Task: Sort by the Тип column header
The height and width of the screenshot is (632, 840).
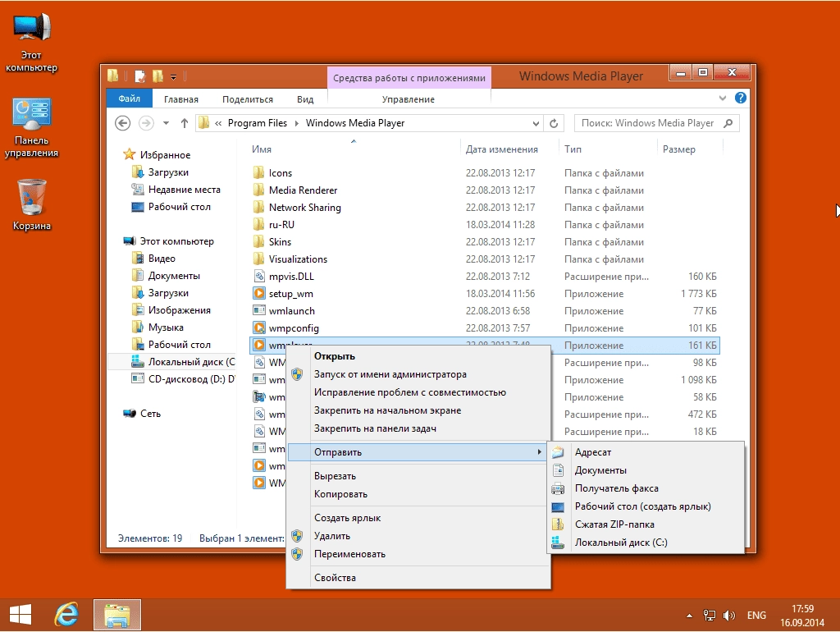Action: 573,149
